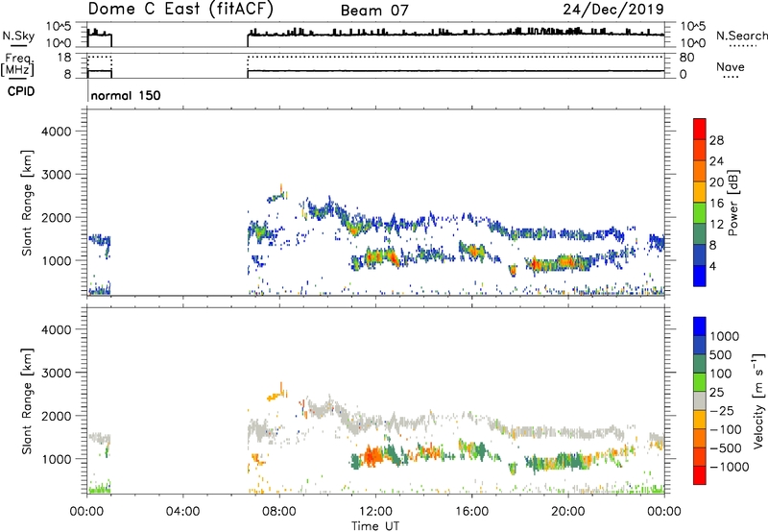Click the 'normal 150' CPID text
Viewport: 768px width, 532px height.
point(126,95)
